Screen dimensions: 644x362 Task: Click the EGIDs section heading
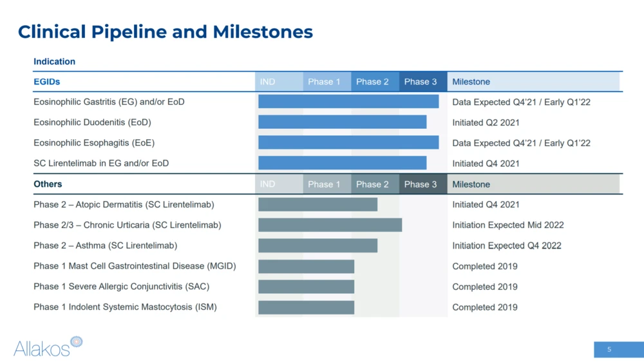click(47, 82)
